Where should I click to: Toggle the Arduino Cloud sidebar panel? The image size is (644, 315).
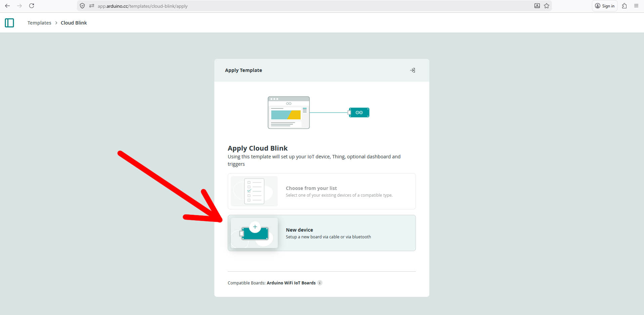(x=9, y=23)
